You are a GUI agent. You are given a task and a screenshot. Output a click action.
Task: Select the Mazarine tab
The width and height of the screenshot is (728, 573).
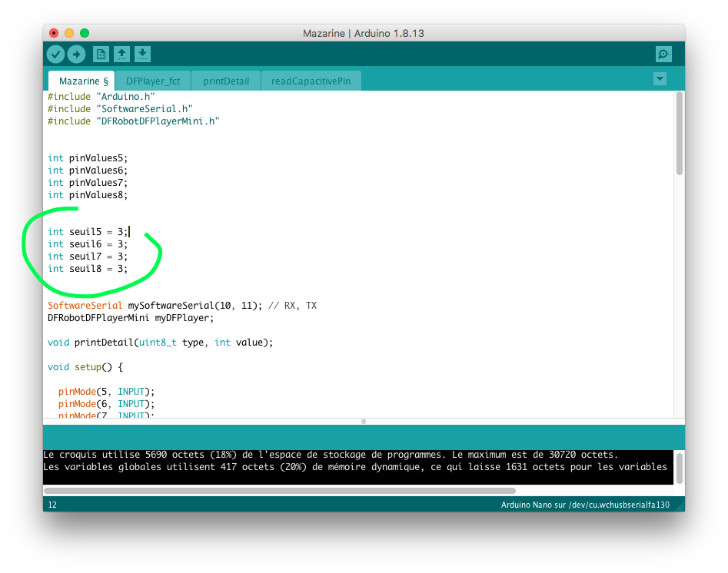pos(80,81)
